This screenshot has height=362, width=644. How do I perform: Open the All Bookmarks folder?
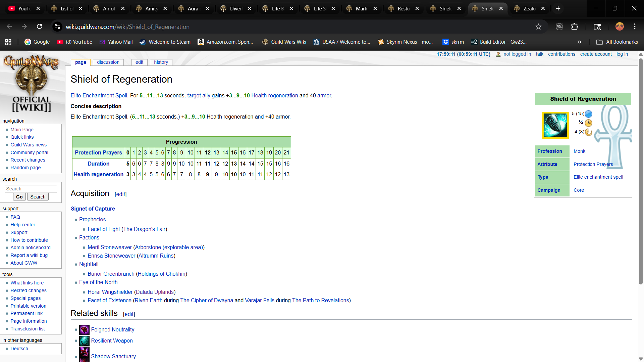pyautogui.click(x=617, y=42)
